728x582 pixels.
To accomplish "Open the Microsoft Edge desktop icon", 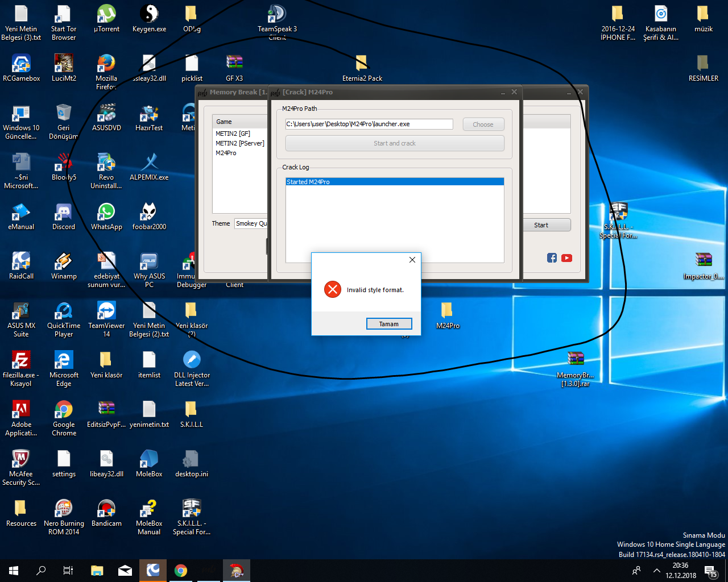I will click(64, 369).
